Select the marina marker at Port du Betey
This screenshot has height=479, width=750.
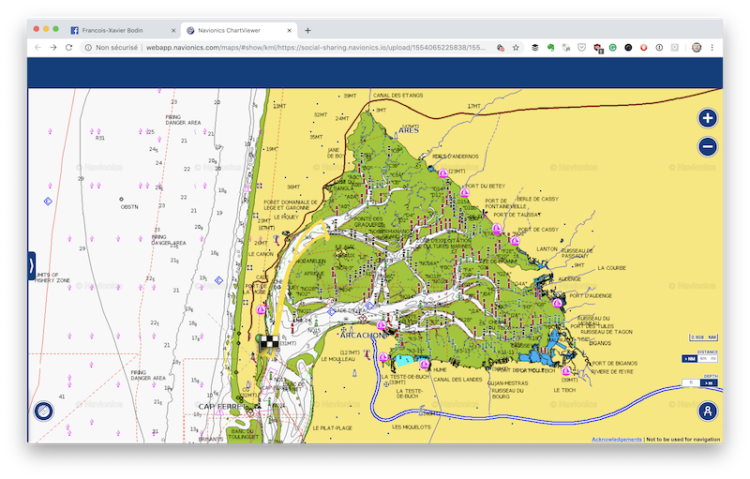point(464,193)
